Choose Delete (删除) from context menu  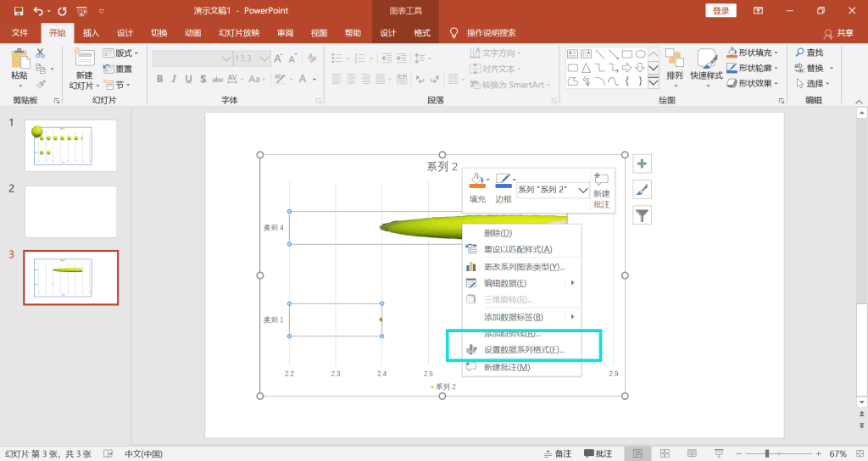pos(521,233)
